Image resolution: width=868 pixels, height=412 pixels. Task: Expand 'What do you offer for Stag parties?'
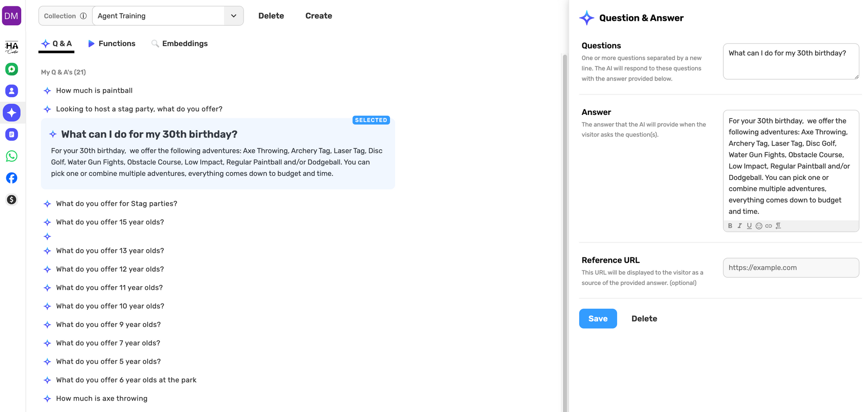click(x=116, y=204)
